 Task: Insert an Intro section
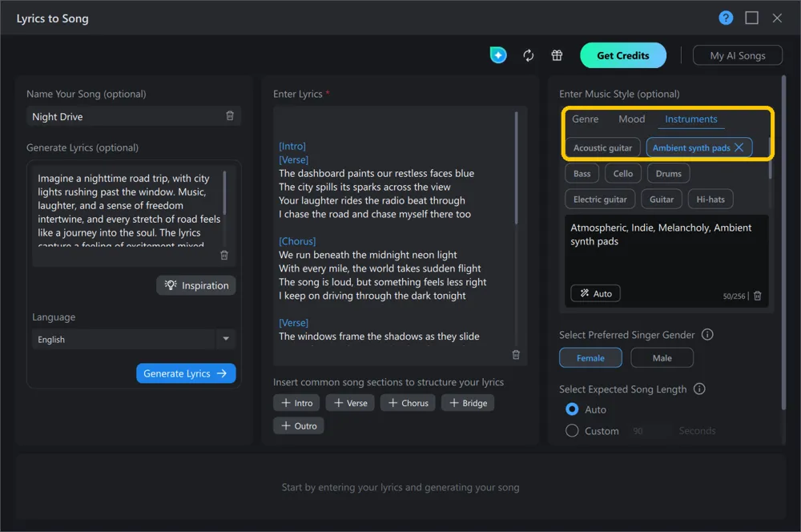coord(297,403)
